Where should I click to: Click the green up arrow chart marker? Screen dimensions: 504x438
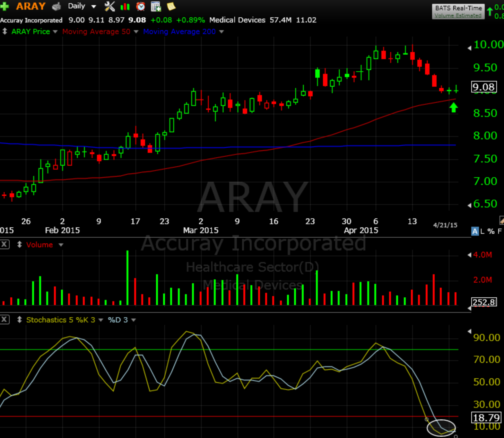453,108
